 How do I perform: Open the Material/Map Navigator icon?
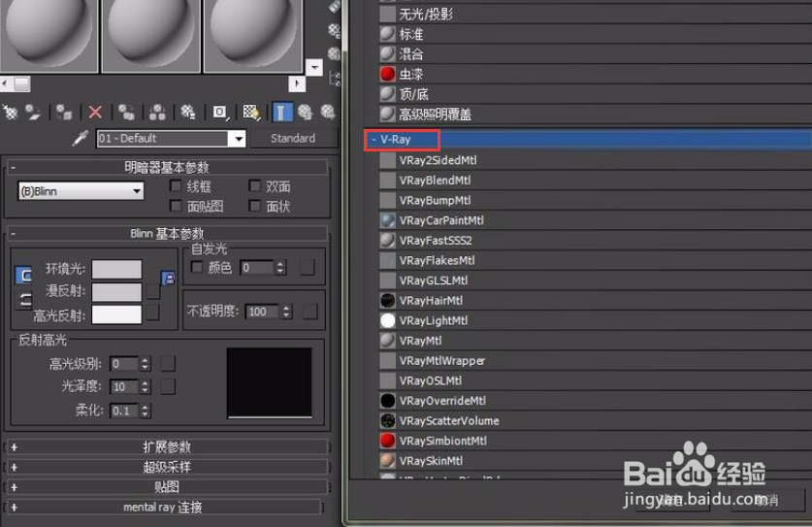coord(335,79)
